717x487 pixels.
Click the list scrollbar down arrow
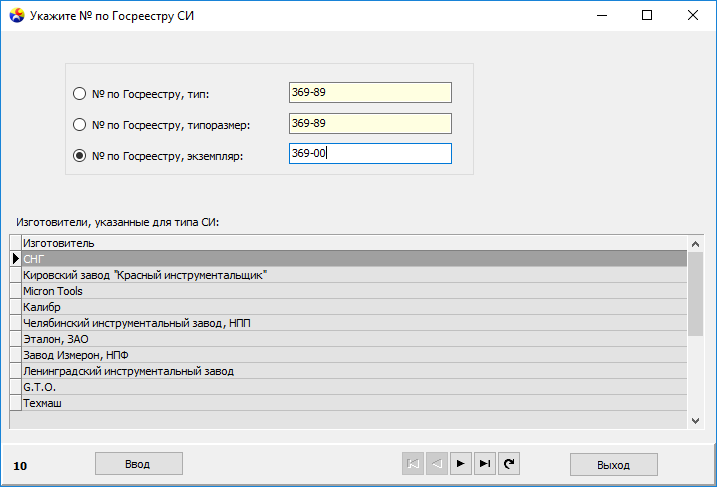(x=696, y=421)
